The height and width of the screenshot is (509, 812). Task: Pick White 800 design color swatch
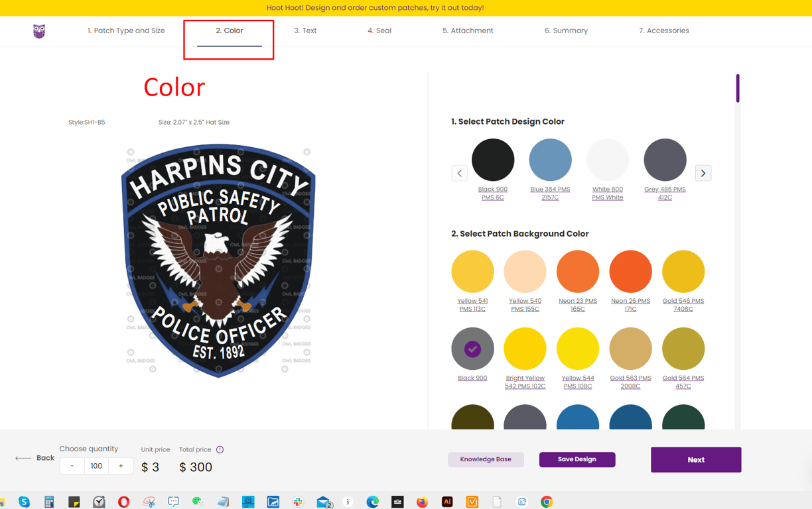(x=608, y=160)
